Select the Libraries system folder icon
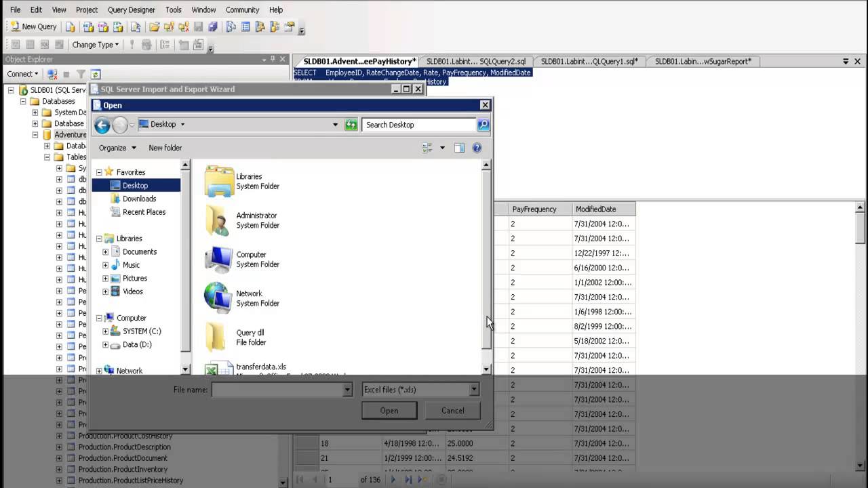This screenshot has height=488, width=868. 219,181
